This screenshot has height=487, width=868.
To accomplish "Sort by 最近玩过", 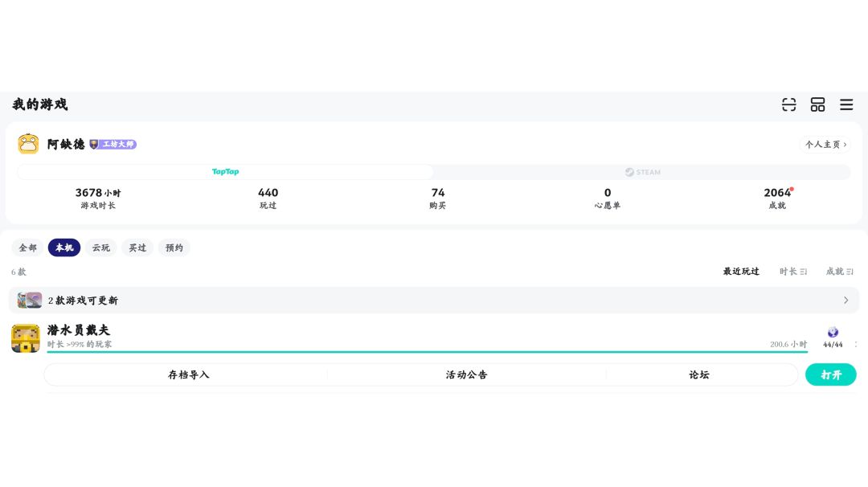I will pyautogui.click(x=741, y=271).
